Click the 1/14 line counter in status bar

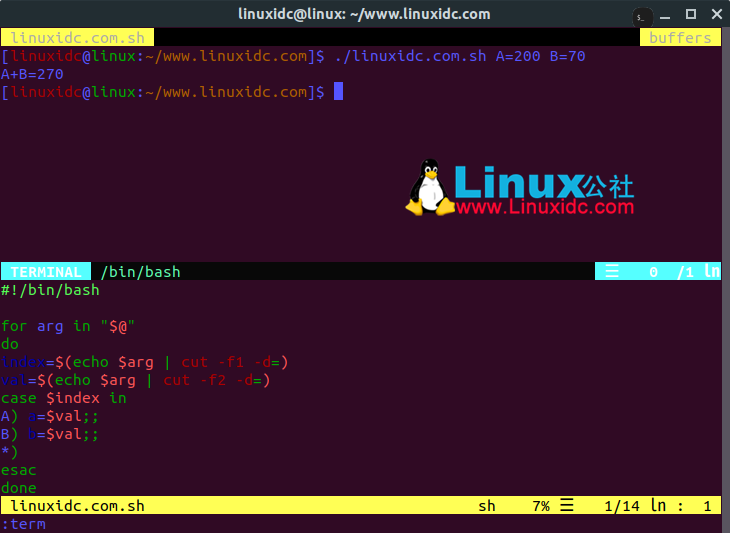pos(622,506)
